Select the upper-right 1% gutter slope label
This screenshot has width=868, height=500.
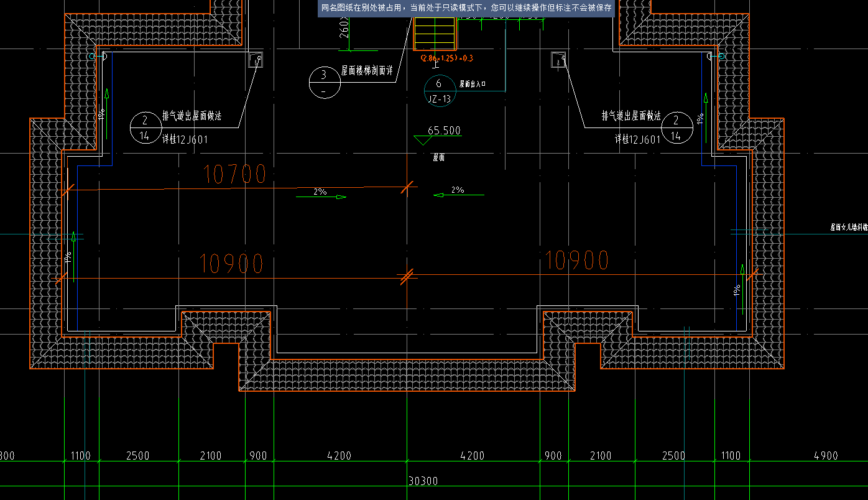699,118
